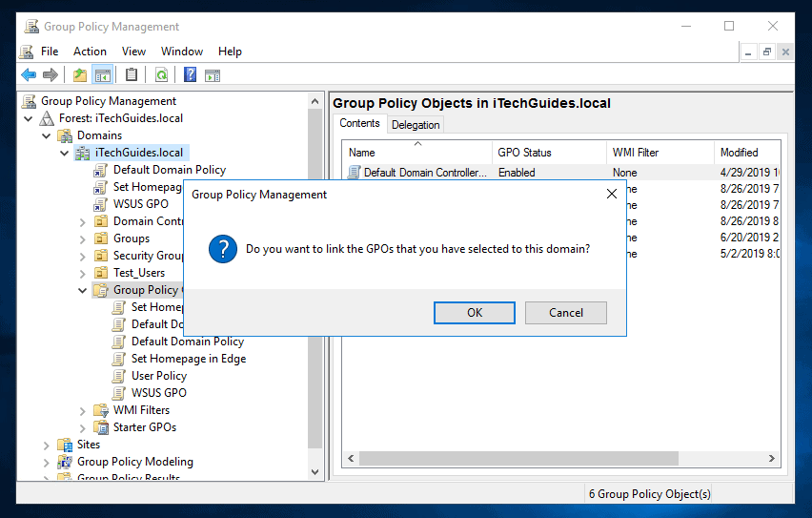Click the Show/Hide Action Pane icon
The image size is (812, 518).
coord(213,75)
